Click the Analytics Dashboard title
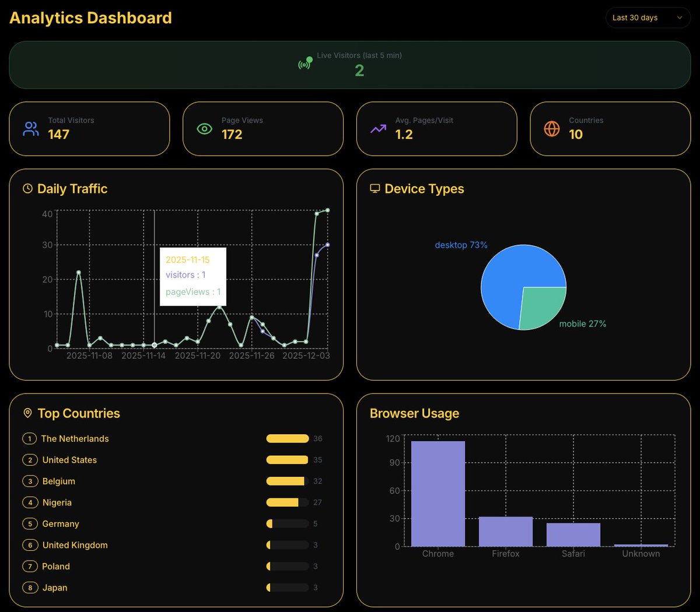This screenshot has width=700, height=612. (x=90, y=17)
